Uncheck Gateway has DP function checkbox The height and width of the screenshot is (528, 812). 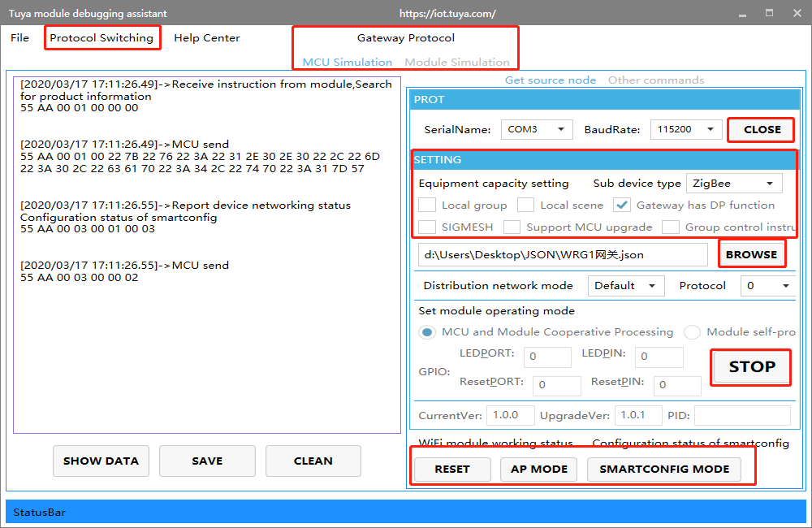[x=622, y=206]
